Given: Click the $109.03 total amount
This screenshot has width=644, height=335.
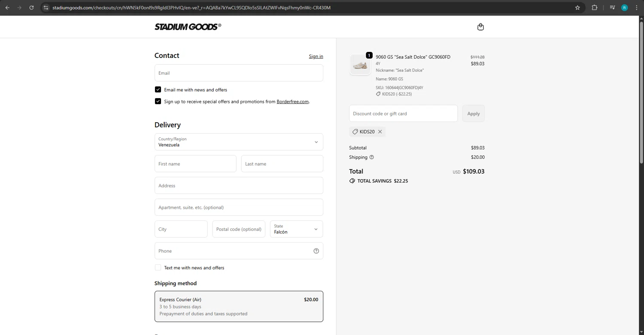Looking at the screenshot, I should tap(474, 171).
